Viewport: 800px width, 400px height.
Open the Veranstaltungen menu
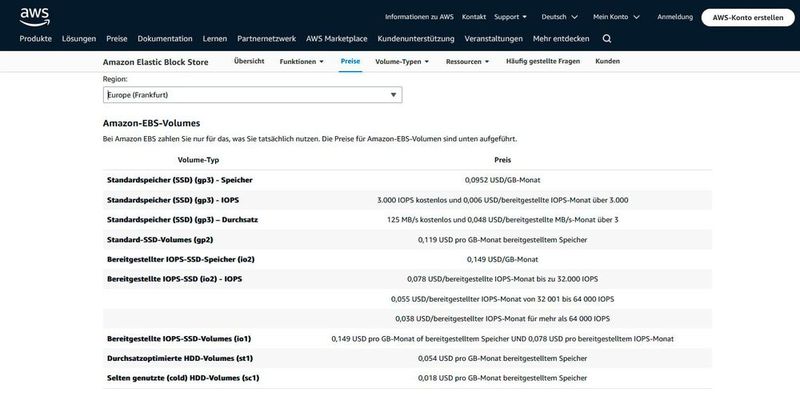click(493, 39)
